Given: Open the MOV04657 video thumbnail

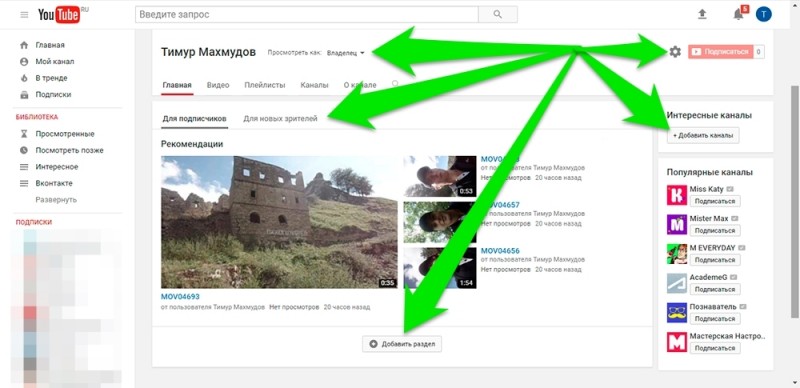Looking at the screenshot, I should (x=440, y=222).
